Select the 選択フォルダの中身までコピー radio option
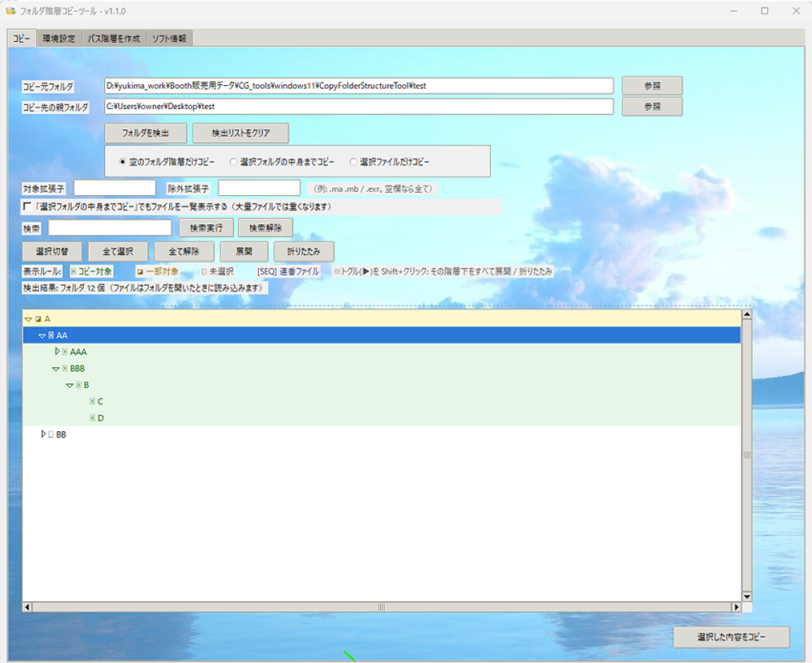This screenshot has height=663, width=812. pyautogui.click(x=233, y=162)
